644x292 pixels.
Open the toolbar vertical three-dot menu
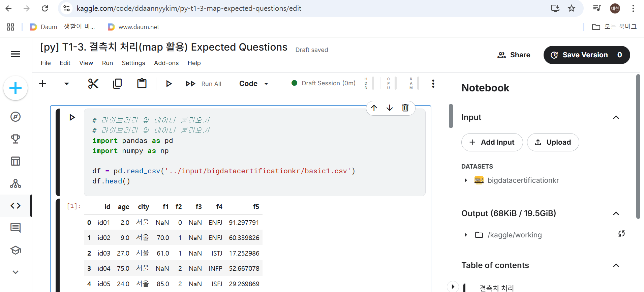[x=433, y=84]
